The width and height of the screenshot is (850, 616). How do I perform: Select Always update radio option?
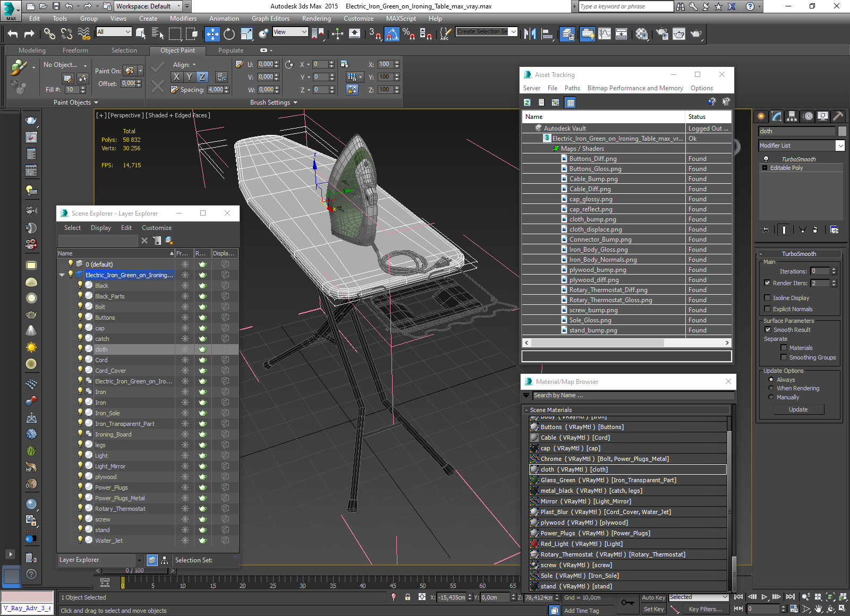(771, 380)
